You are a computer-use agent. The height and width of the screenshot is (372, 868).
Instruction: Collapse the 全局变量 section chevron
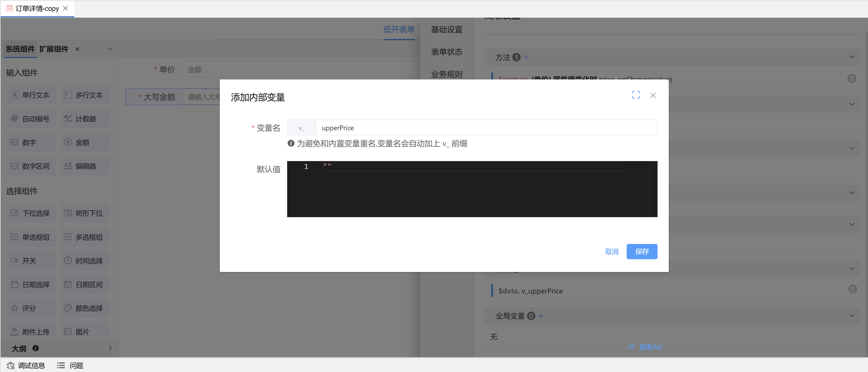[851, 316]
